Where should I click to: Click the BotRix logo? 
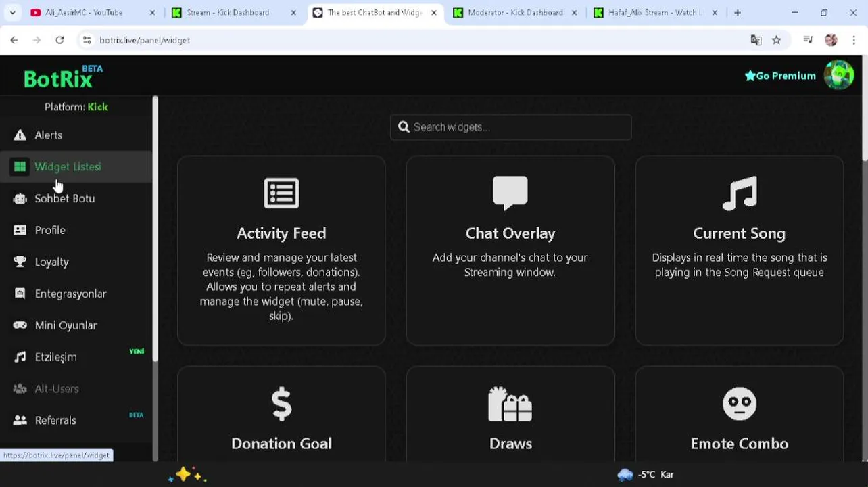63,77
